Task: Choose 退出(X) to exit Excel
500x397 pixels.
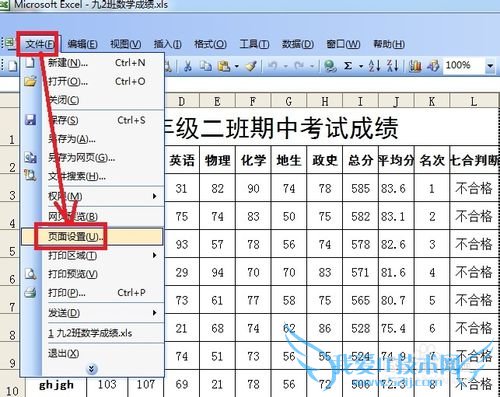Action: [92, 353]
